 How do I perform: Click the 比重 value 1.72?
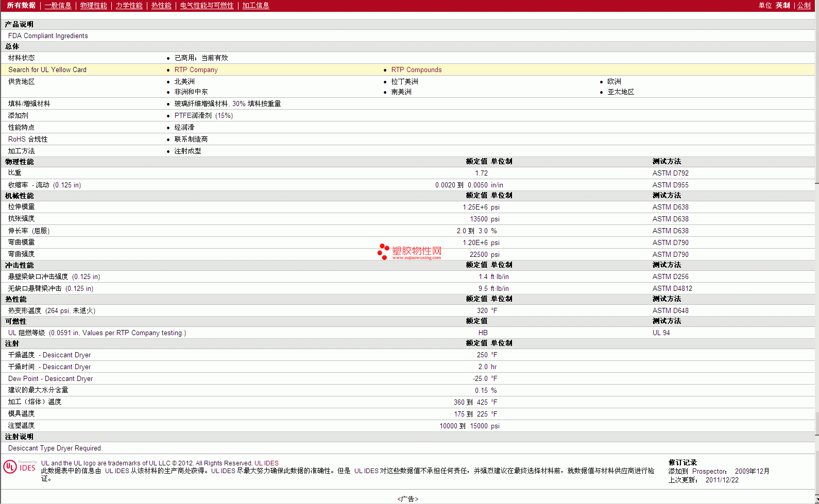[481, 173]
